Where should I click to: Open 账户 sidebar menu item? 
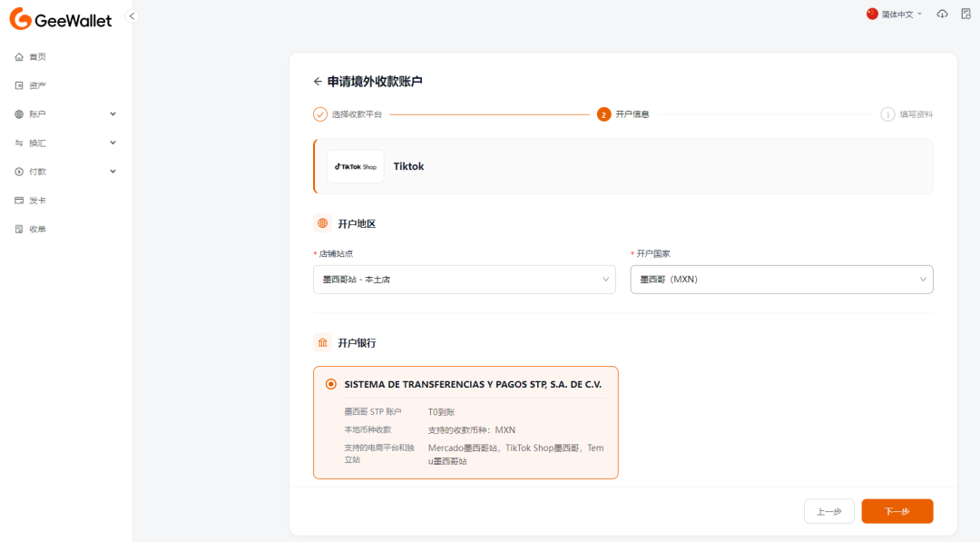(x=37, y=114)
